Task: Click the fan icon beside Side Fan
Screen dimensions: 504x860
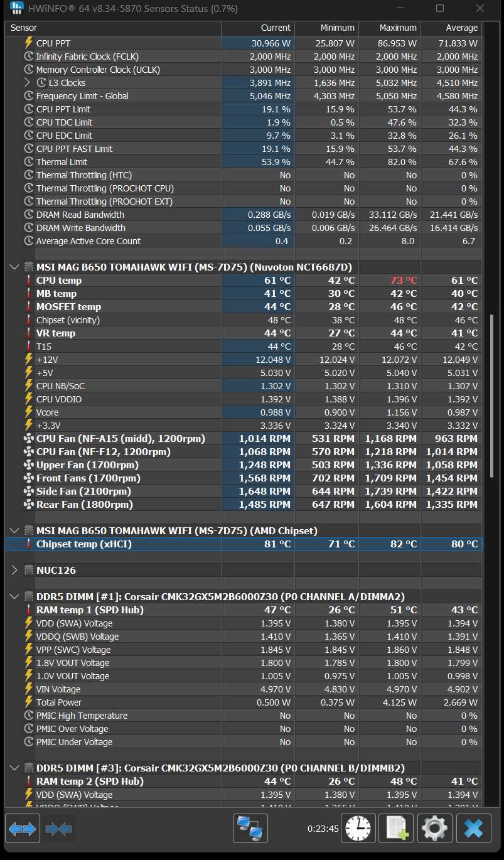Action: coord(28,492)
